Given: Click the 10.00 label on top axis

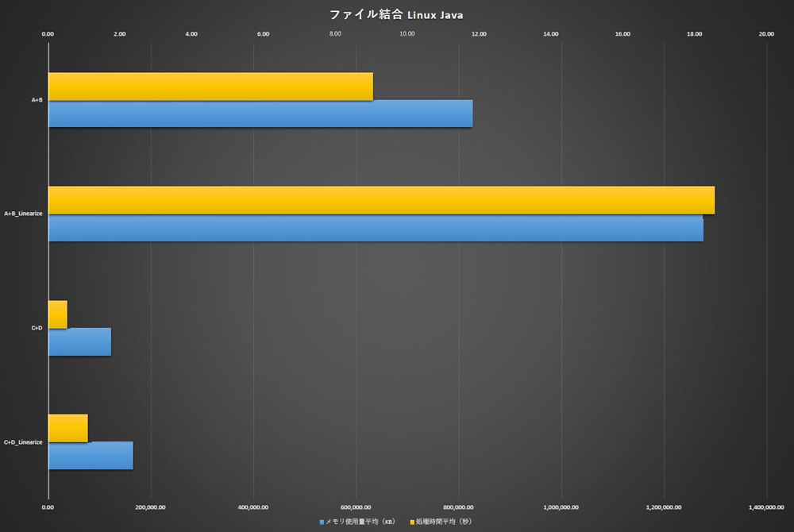Looking at the screenshot, I should coord(407,34).
